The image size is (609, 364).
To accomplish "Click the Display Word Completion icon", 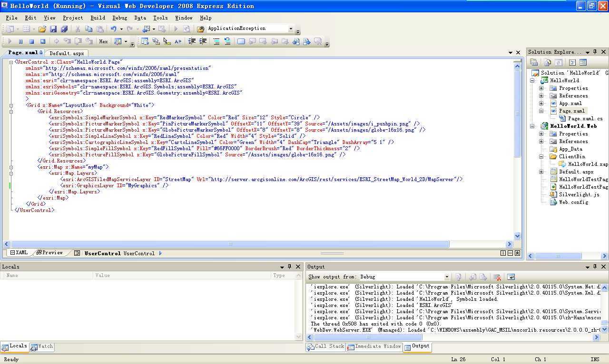I will pos(178,42).
